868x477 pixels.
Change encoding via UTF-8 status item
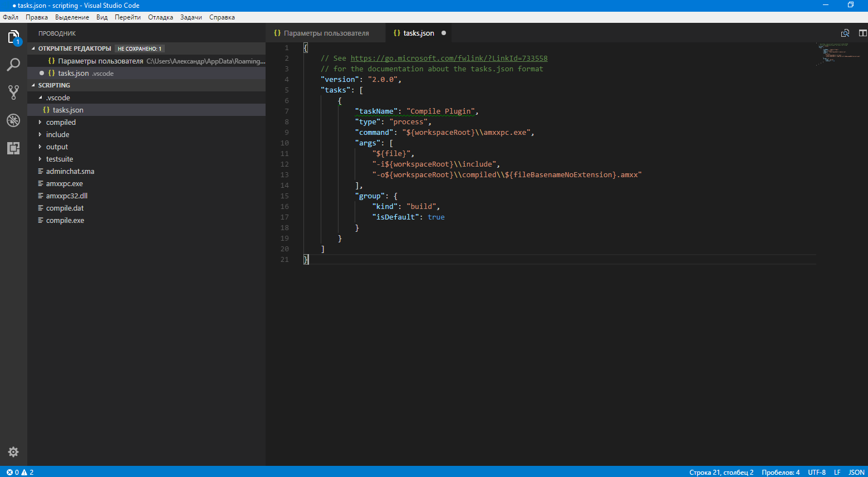[x=817, y=472]
